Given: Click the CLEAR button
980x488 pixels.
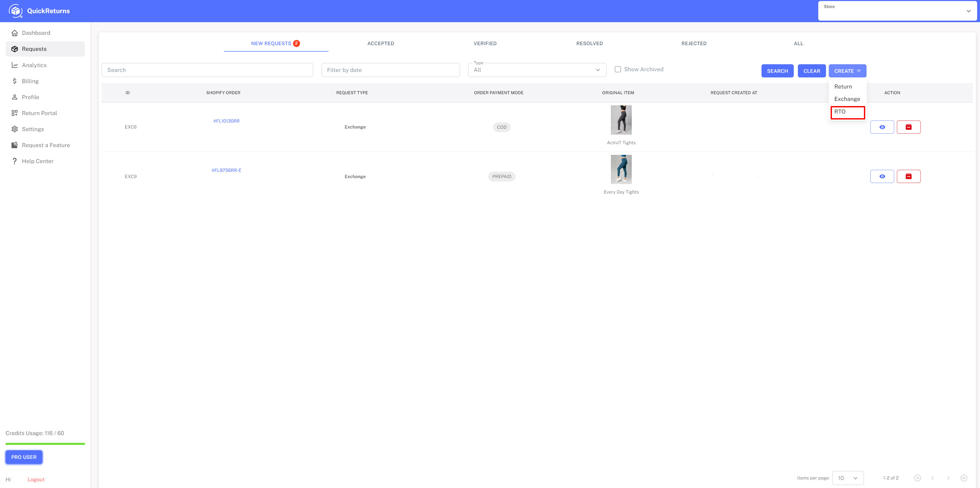Looking at the screenshot, I should pos(812,71).
